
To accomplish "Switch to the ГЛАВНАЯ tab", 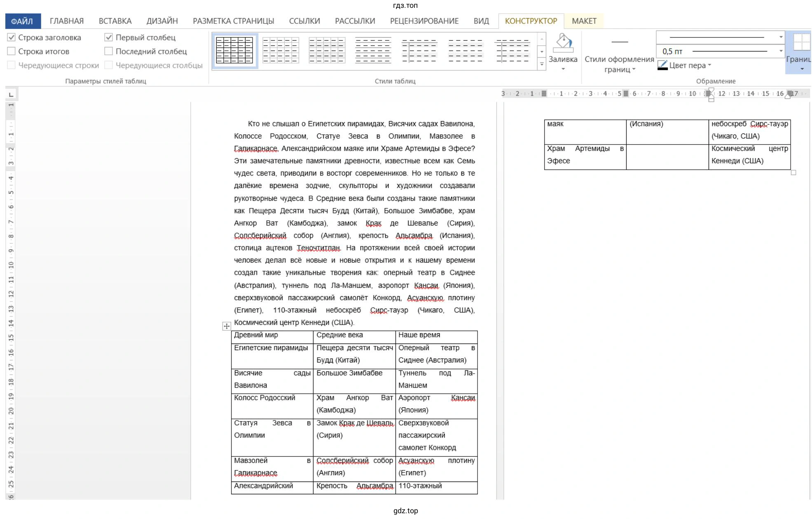I will coord(67,21).
